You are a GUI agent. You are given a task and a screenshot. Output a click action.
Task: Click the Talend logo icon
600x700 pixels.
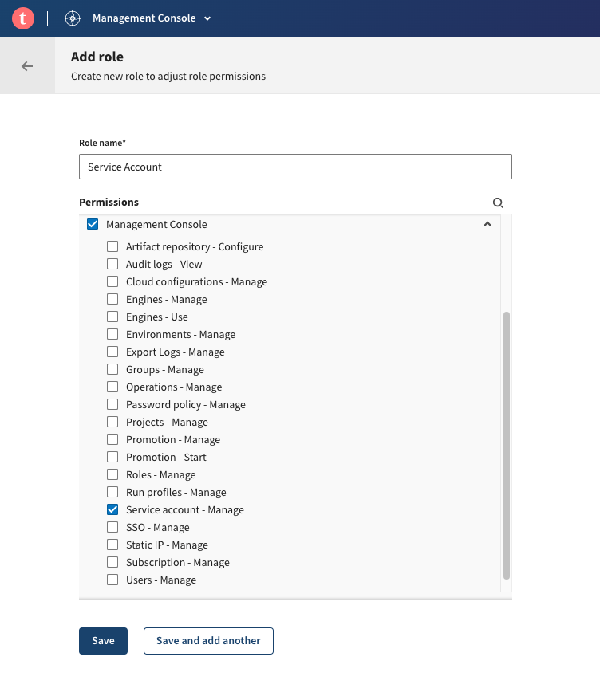(23, 18)
